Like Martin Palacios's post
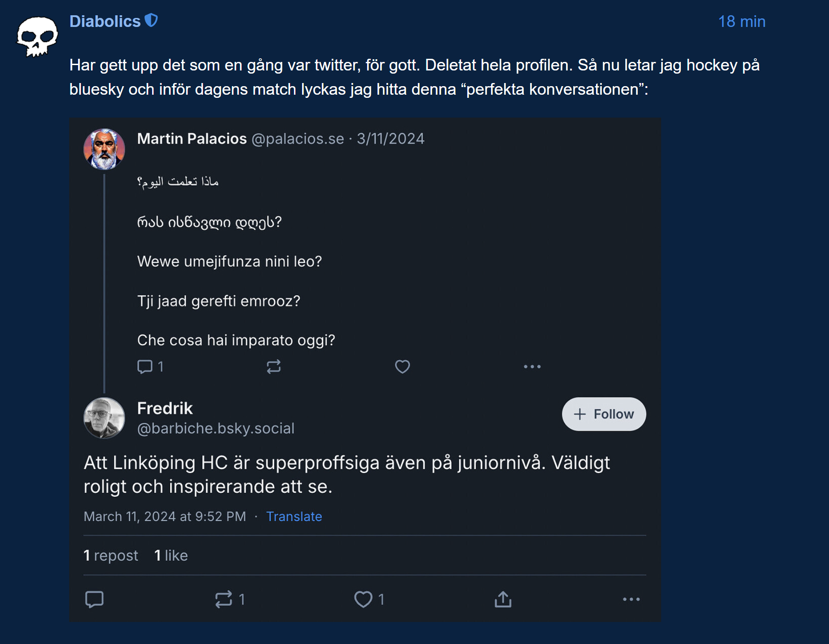The image size is (829, 644). 402,367
